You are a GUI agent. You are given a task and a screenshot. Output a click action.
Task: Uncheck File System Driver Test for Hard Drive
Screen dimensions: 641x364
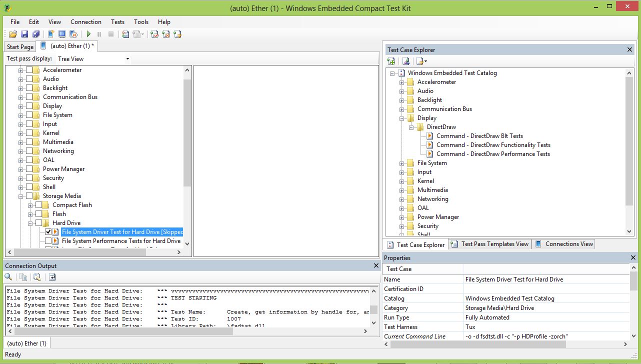(48, 232)
